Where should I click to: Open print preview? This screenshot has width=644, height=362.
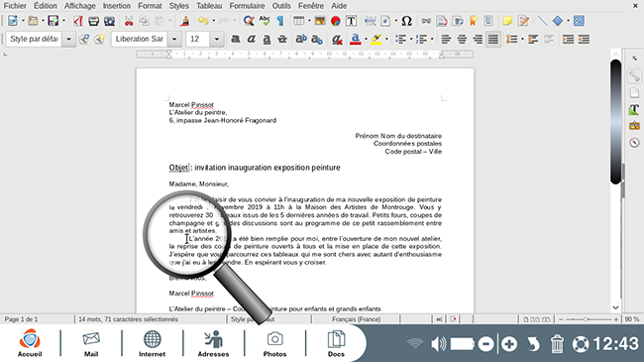[x=109, y=21]
